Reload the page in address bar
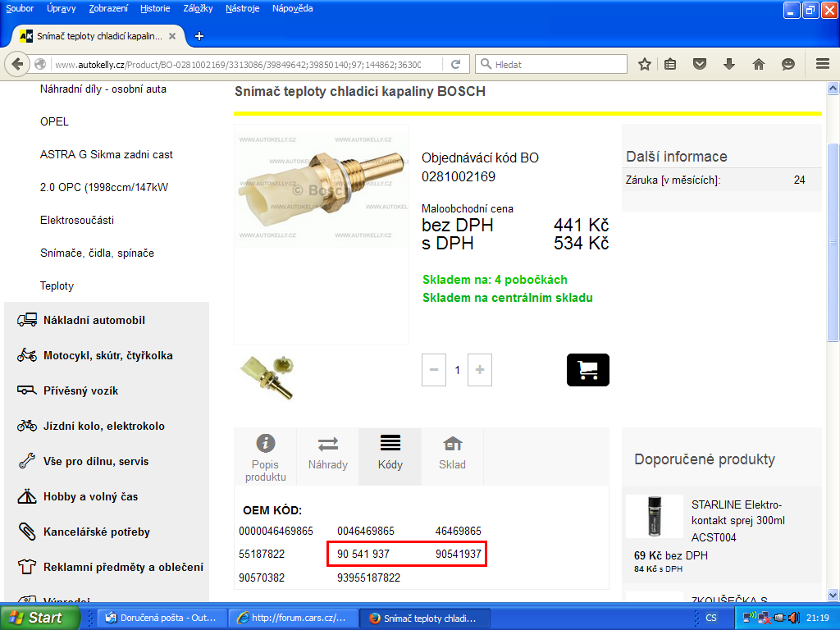840x630 pixels. 455,64
